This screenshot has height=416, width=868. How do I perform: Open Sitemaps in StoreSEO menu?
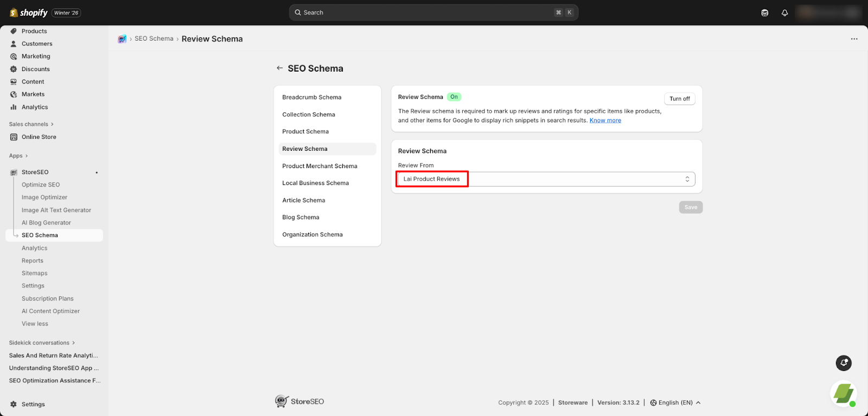pos(35,273)
